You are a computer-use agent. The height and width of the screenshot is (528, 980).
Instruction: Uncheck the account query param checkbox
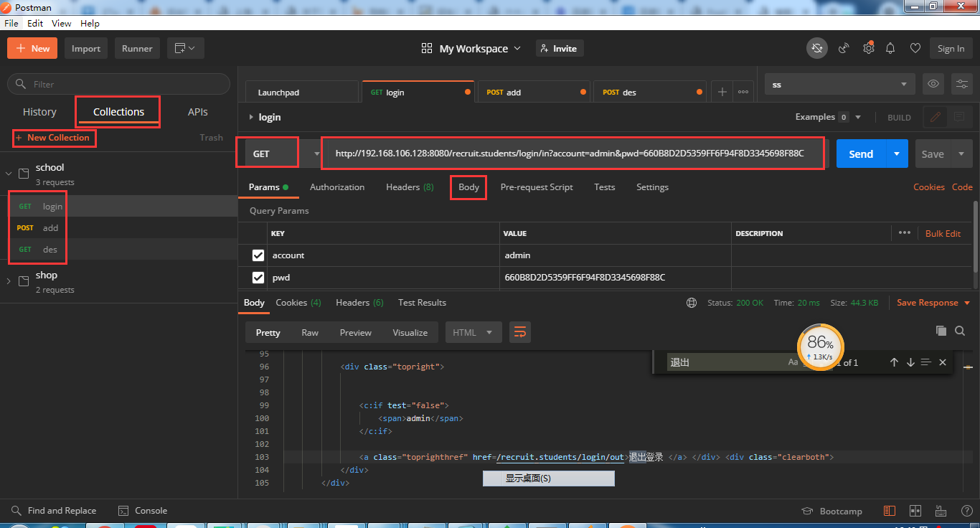tap(258, 255)
